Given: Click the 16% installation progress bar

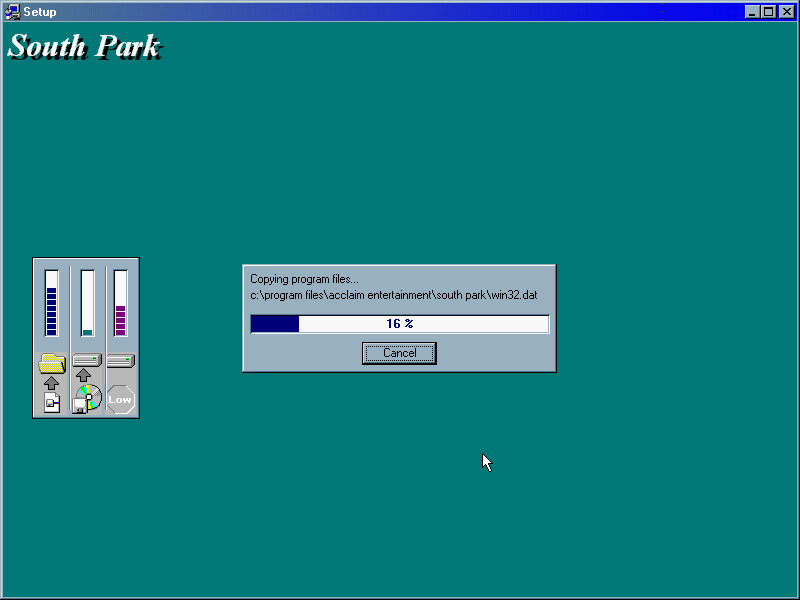Looking at the screenshot, I should 399,324.
